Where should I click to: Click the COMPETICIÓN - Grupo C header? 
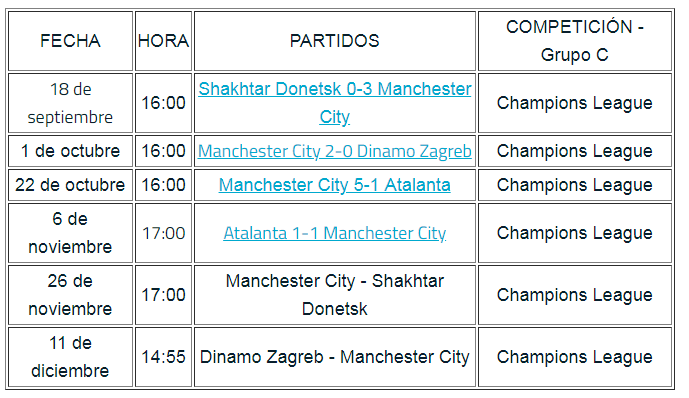tap(575, 41)
